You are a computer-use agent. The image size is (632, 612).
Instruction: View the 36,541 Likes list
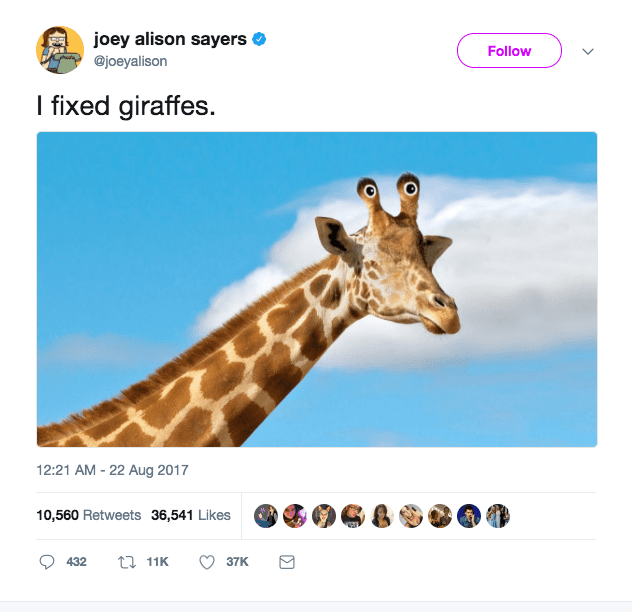click(x=191, y=515)
